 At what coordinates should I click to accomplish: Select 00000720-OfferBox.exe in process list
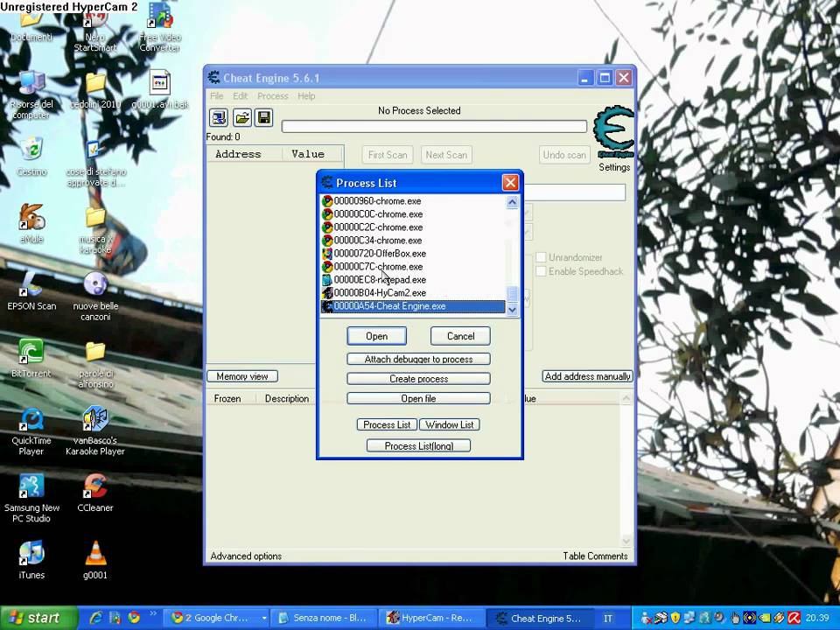[412, 254]
